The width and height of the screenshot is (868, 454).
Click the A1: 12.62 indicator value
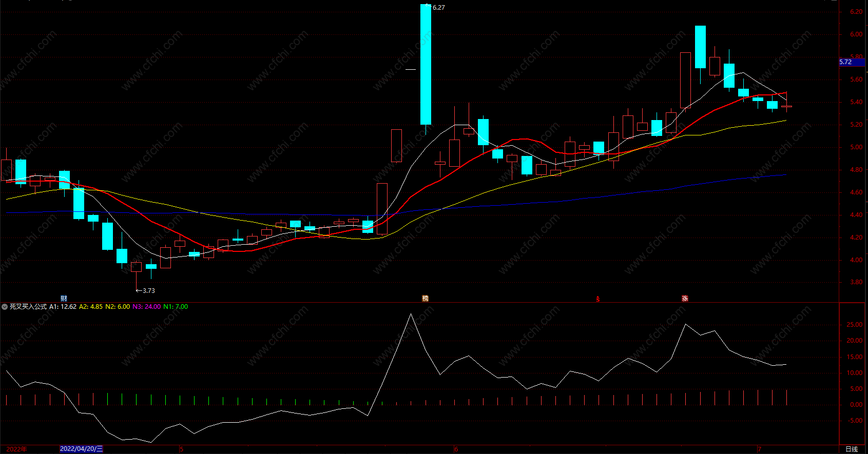click(x=63, y=307)
